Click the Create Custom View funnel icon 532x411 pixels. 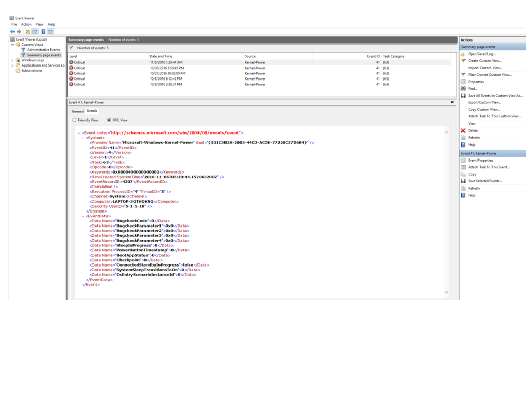click(x=463, y=61)
